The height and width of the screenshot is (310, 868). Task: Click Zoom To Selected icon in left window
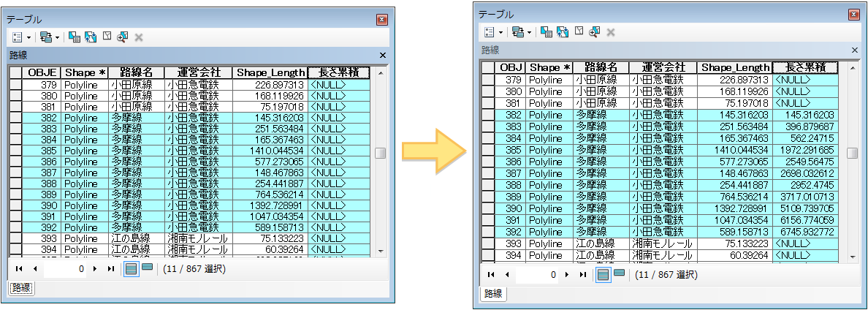(x=122, y=36)
